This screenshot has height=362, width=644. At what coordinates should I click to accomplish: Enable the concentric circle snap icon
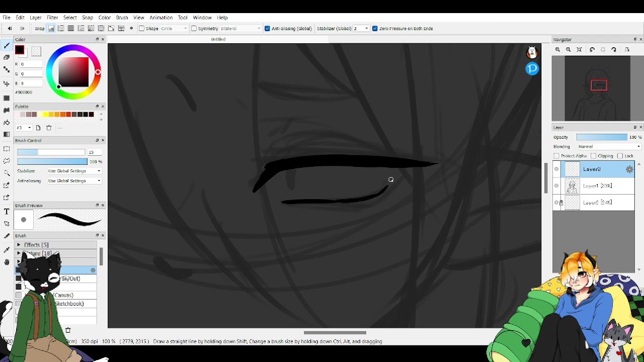[101, 29]
